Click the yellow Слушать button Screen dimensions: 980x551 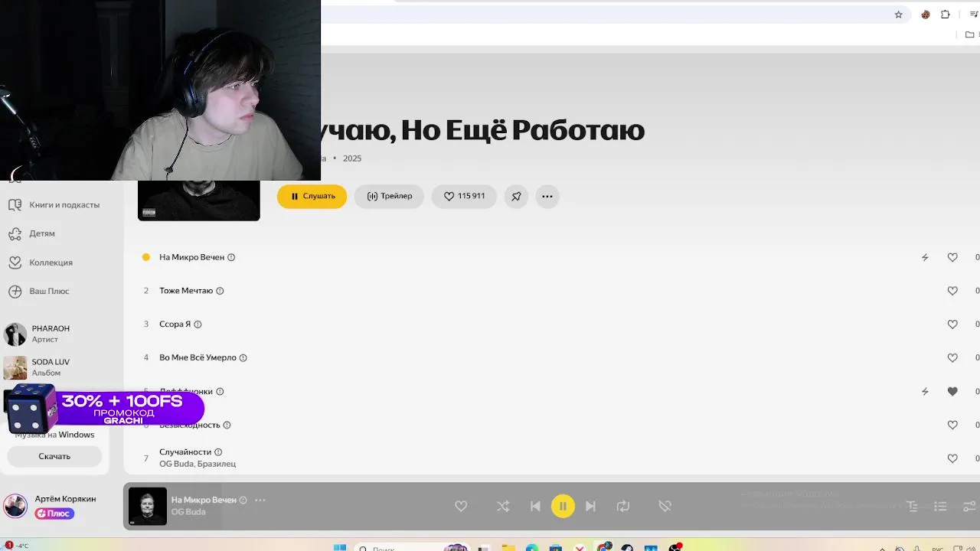(312, 196)
